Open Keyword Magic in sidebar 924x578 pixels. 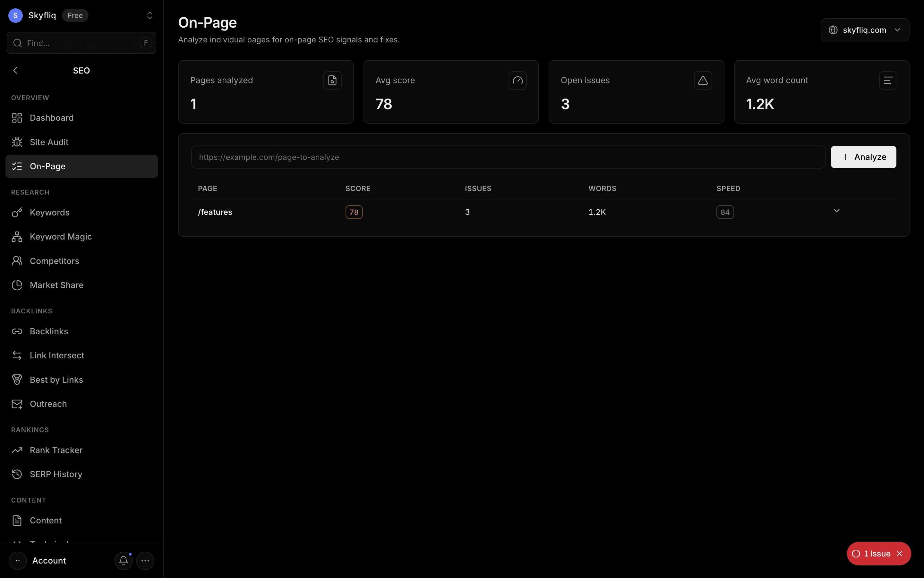(x=81, y=237)
